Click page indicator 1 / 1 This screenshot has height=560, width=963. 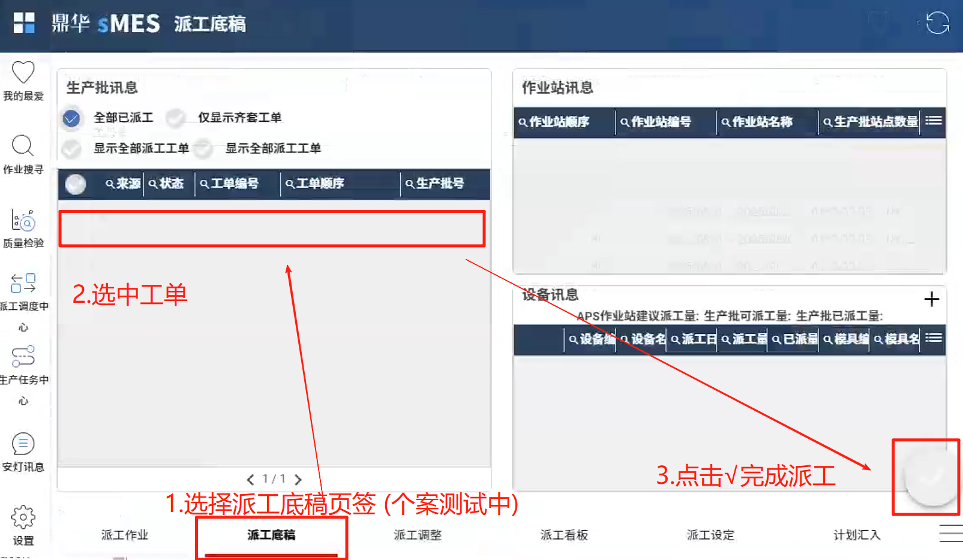coord(274,479)
